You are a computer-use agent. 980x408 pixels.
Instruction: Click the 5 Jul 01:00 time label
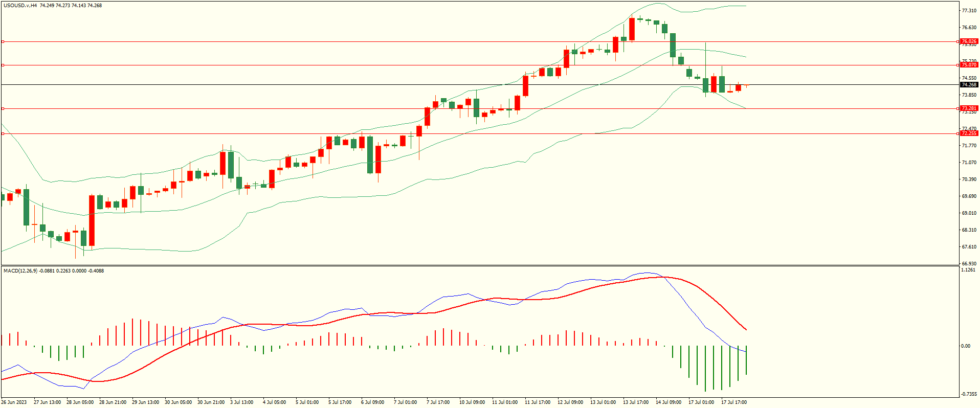(x=307, y=402)
